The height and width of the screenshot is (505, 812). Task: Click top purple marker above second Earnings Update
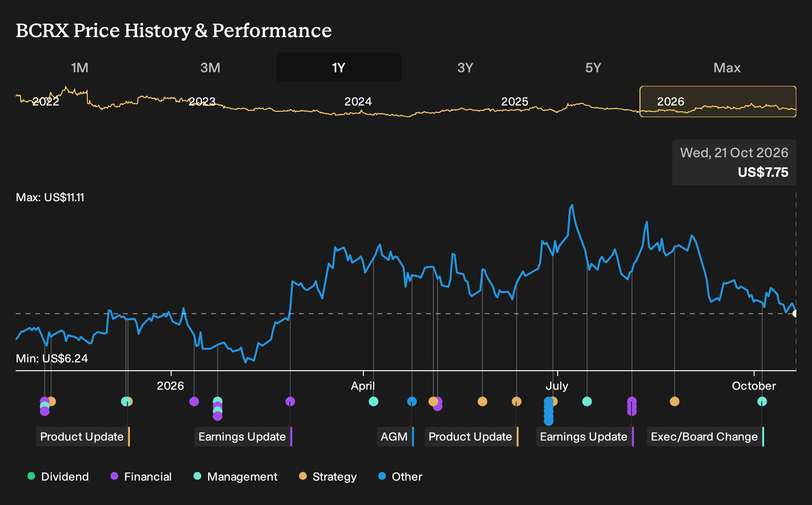632,401
